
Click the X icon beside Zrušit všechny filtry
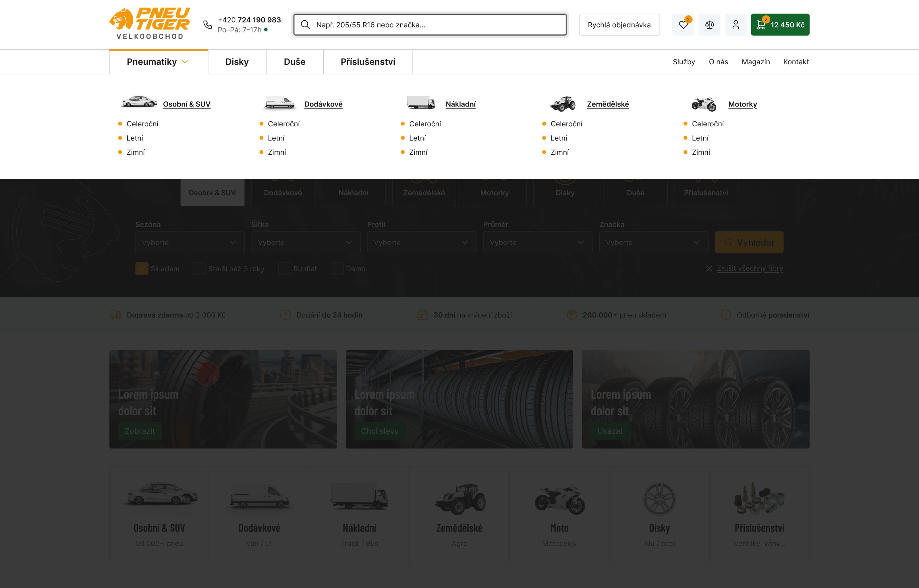coord(709,269)
